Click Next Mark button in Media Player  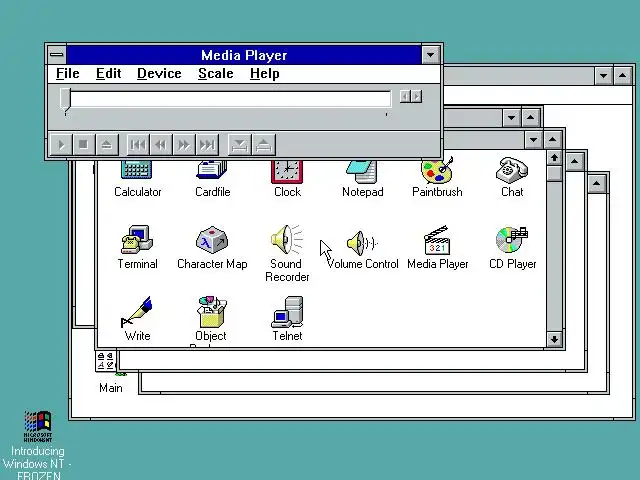(x=207, y=144)
